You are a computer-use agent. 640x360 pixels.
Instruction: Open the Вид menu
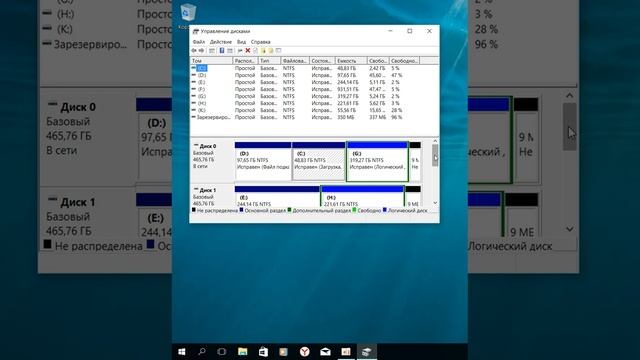(241, 42)
